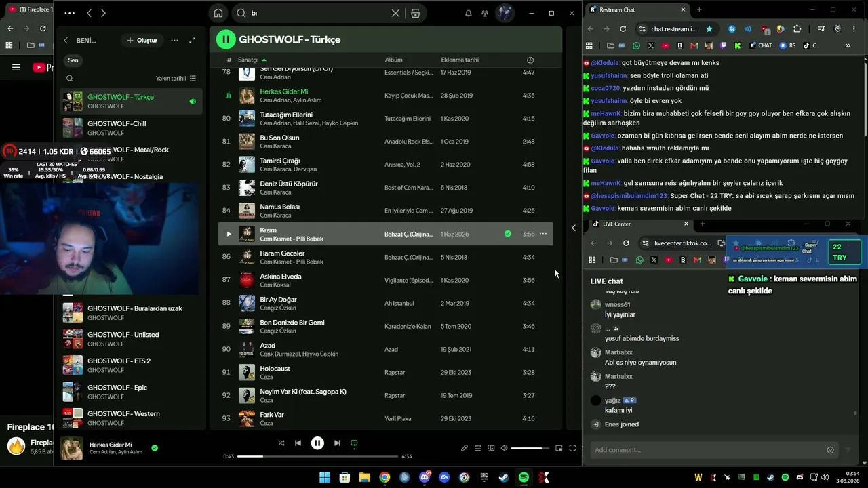The width and height of the screenshot is (868, 488).
Task: Pause playback in player bar
Action: 317,443
